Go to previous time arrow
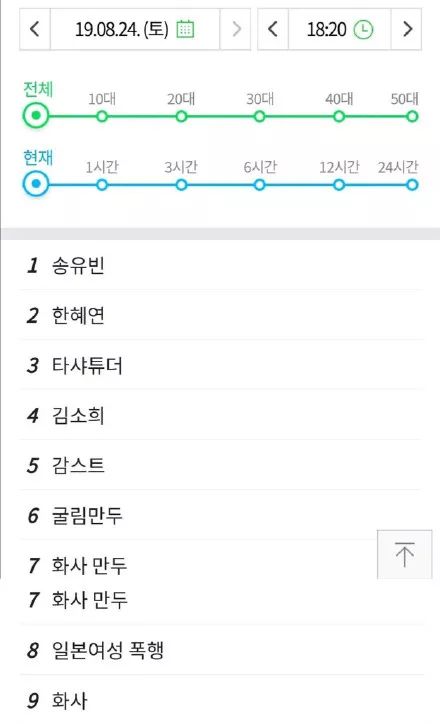This screenshot has height=724, width=440. pyautogui.click(x=273, y=29)
